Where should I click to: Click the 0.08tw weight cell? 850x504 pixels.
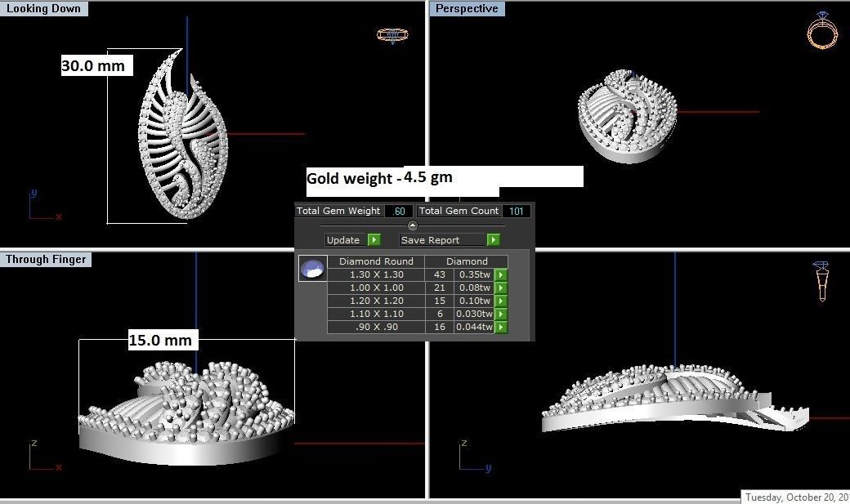click(474, 288)
